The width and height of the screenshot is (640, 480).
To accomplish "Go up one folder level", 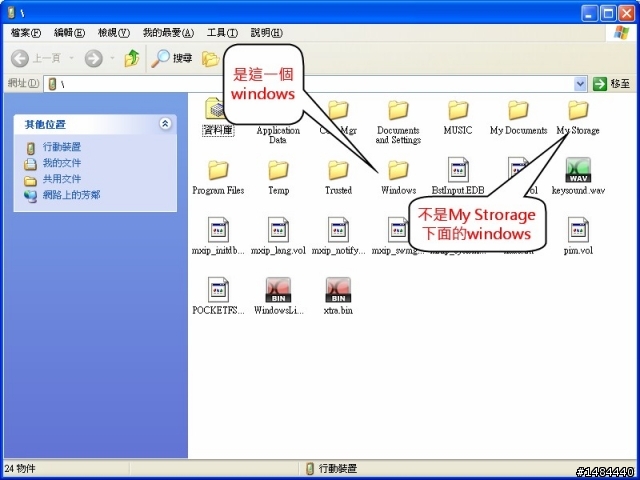I will pos(132,58).
